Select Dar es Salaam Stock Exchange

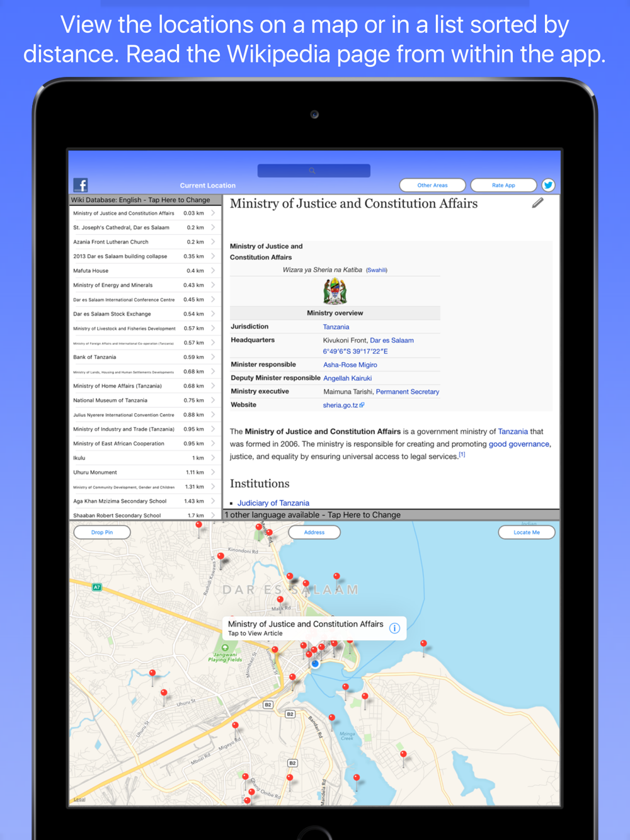[x=145, y=314]
